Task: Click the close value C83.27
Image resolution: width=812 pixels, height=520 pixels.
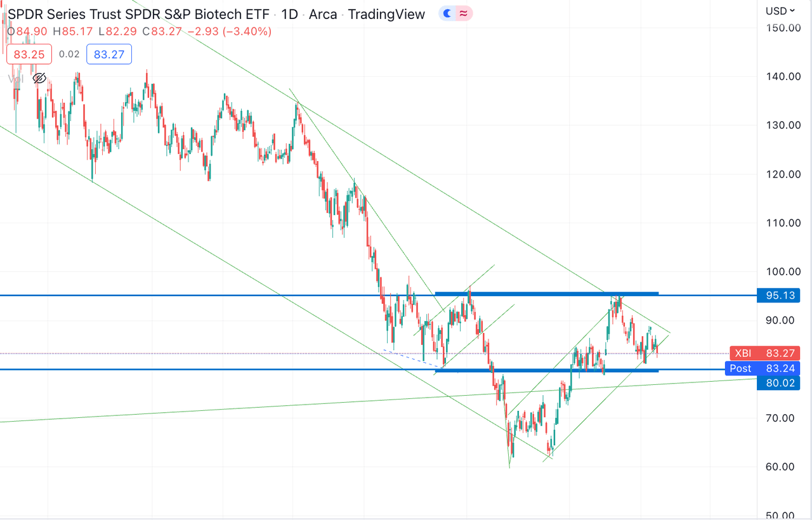Action: [163, 31]
